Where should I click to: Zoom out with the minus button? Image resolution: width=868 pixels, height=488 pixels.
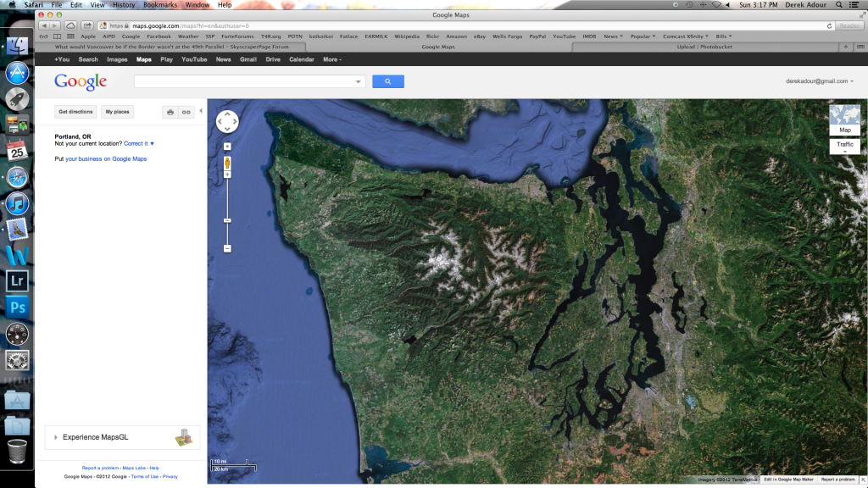point(227,248)
